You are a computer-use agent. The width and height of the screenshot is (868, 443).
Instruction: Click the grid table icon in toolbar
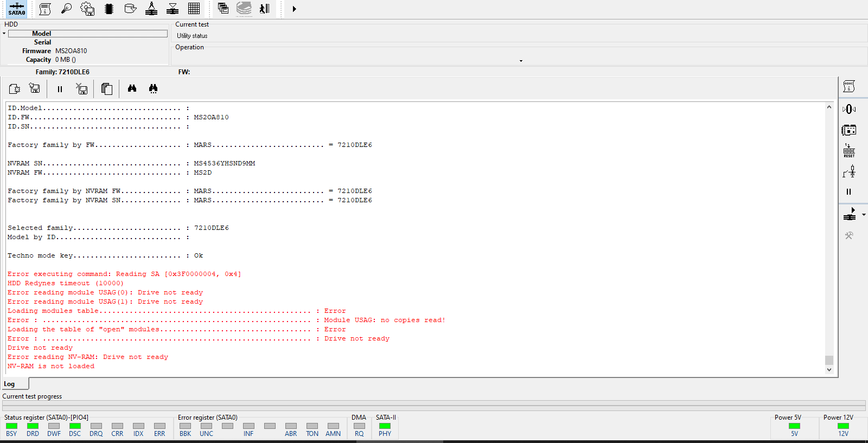tap(194, 9)
